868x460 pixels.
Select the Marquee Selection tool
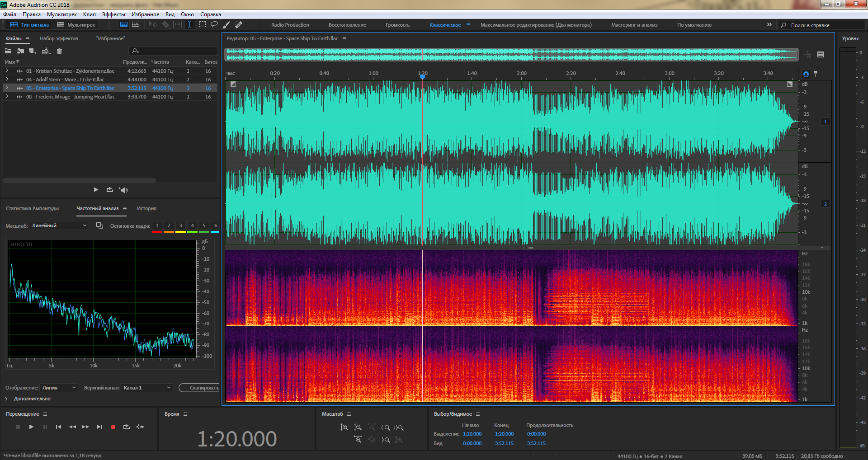(x=202, y=25)
